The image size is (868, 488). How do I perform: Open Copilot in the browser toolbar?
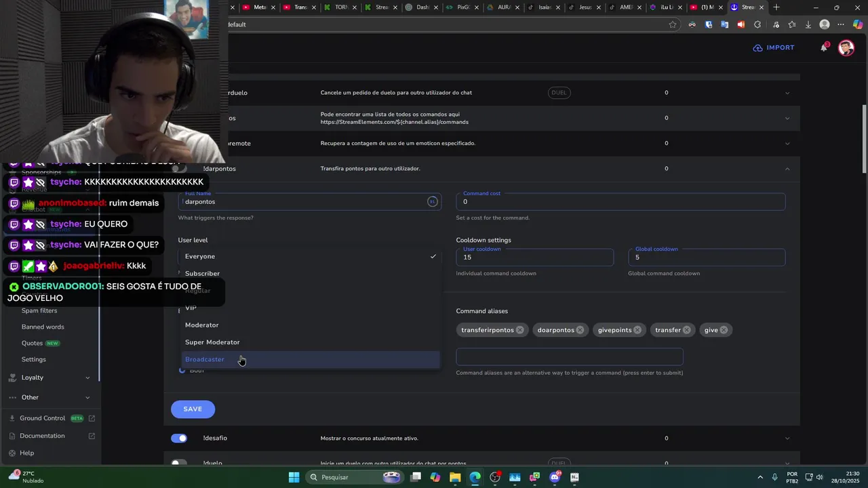(858, 24)
